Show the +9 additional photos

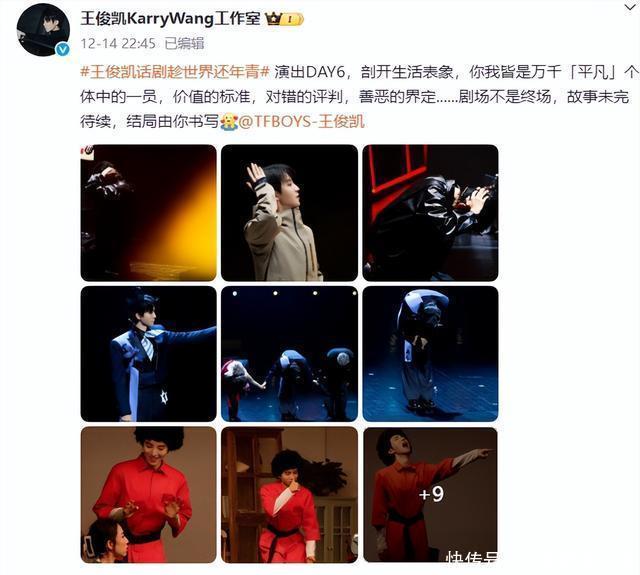[430, 495]
